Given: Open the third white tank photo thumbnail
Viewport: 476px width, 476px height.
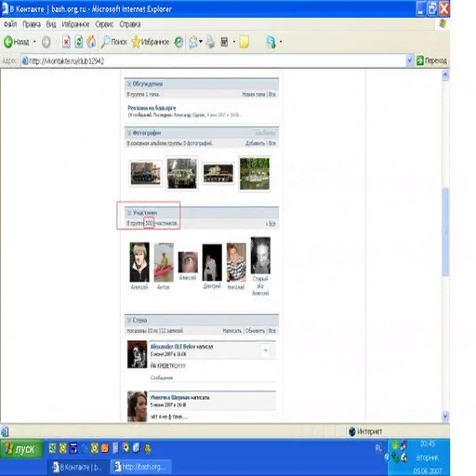Looking at the screenshot, I should (x=218, y=173).
